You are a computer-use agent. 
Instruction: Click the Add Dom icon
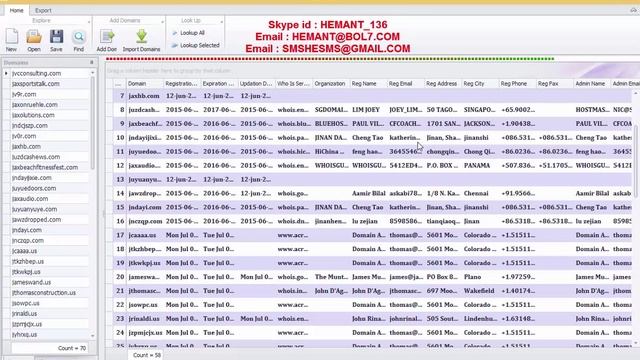(107, 37)
